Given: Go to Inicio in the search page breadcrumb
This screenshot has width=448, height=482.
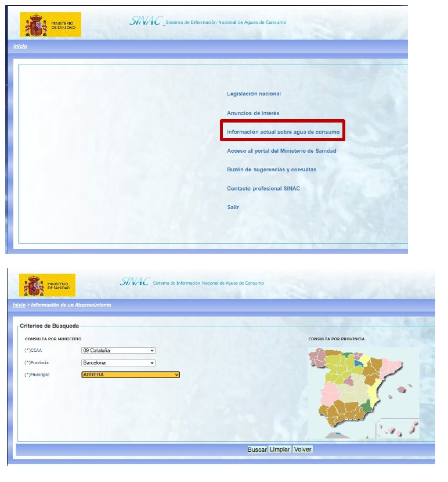Looking at the screenshot, I should point(19,305).
